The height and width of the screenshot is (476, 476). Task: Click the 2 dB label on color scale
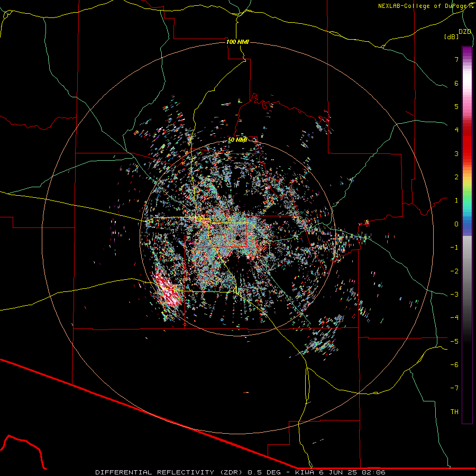click(456, 177)
